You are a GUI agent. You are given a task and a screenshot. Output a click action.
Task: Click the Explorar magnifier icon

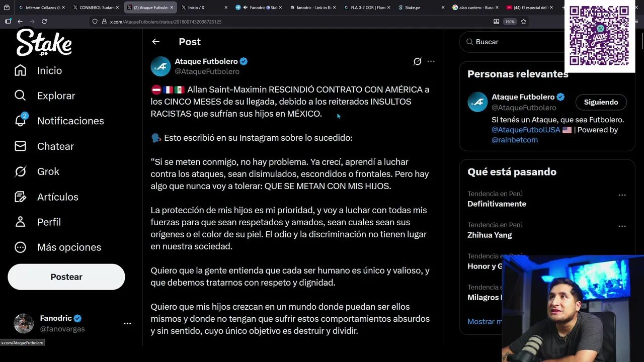click(x=20, y=96)
